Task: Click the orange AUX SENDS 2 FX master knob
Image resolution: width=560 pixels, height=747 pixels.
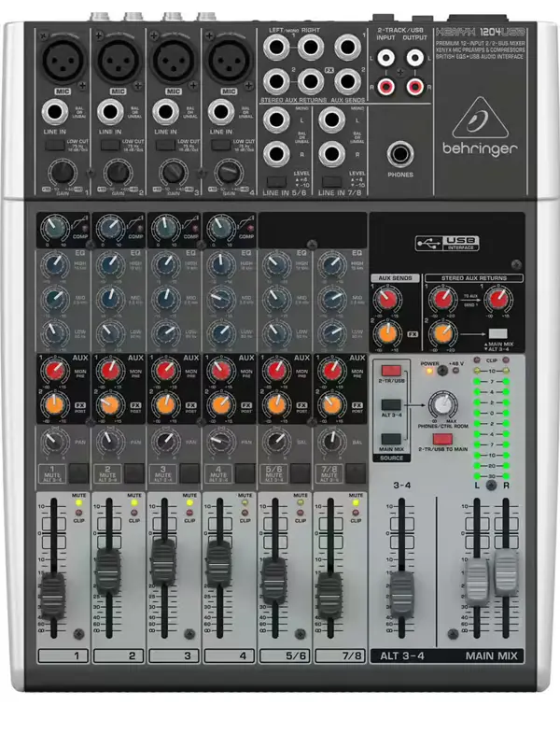Action: [x=387, y=333]
